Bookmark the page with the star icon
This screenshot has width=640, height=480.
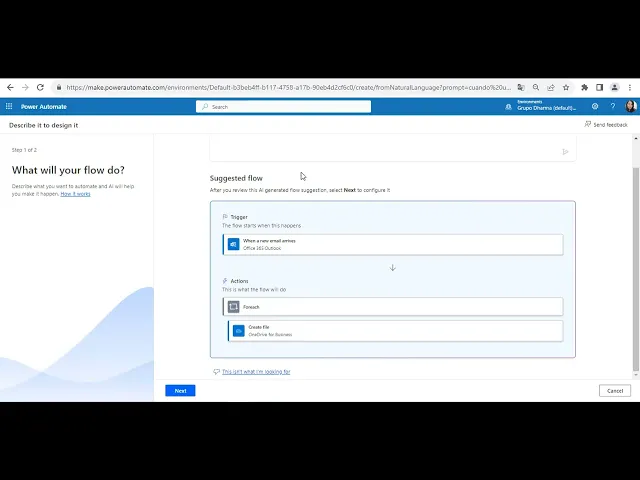pyautogui.click(x=566, y=87)
